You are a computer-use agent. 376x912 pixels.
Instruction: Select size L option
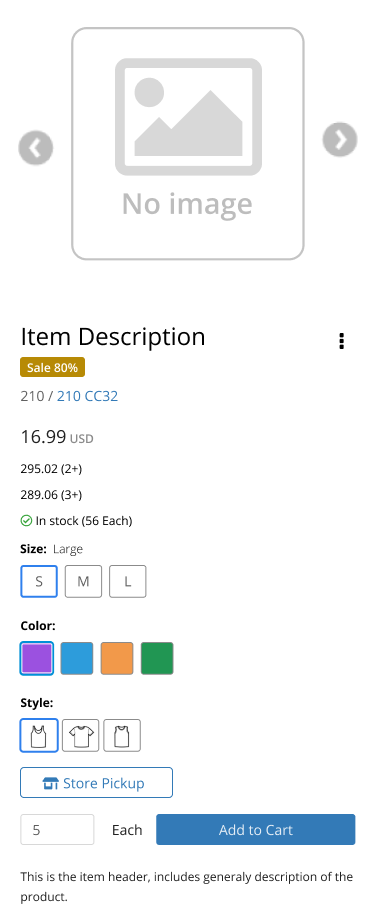tap(127, 582)
